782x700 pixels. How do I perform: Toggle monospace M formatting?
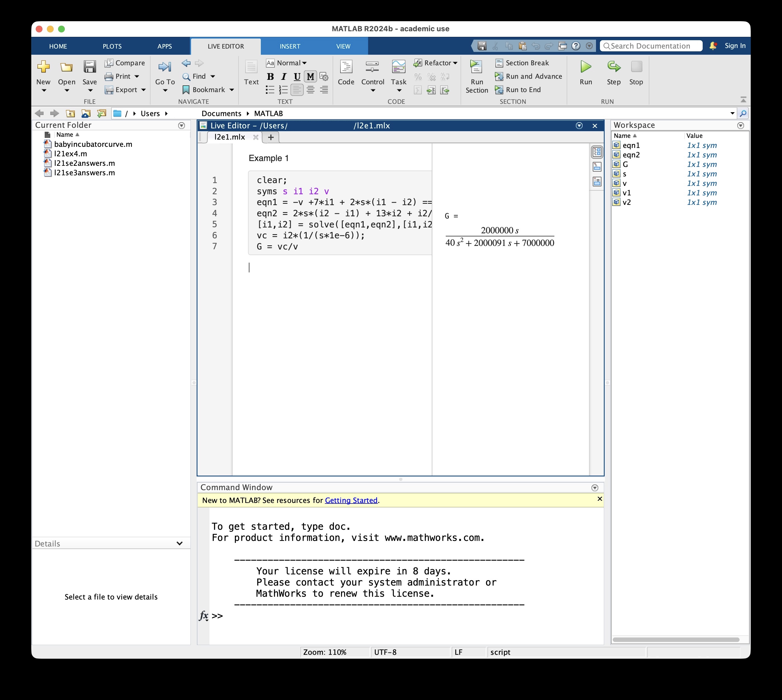[x=310, y=76]
